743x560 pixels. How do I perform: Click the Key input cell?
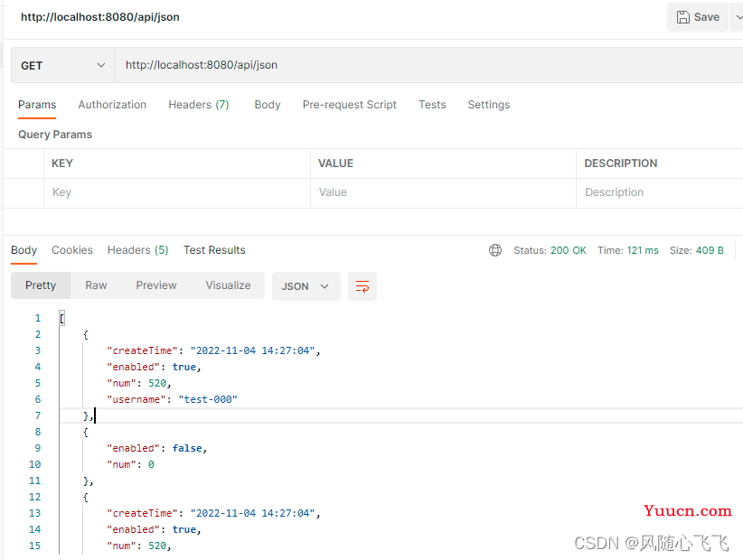pyautogui.click(x=177, y=192)
